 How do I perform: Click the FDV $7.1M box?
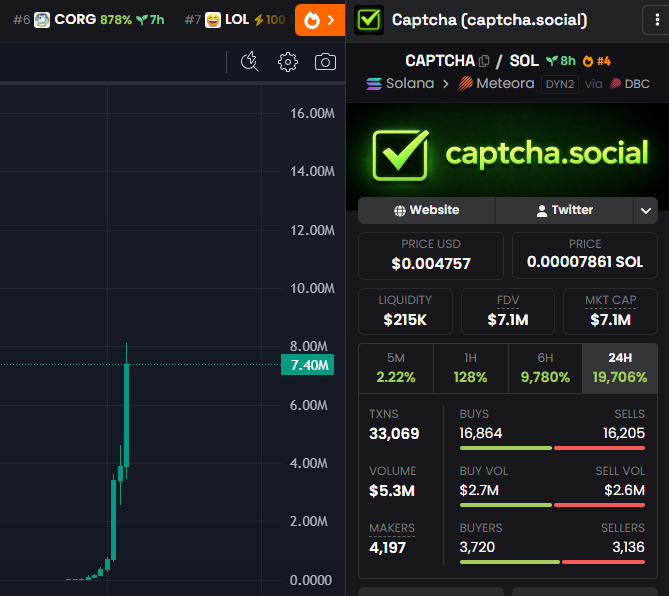click(508, 311)
